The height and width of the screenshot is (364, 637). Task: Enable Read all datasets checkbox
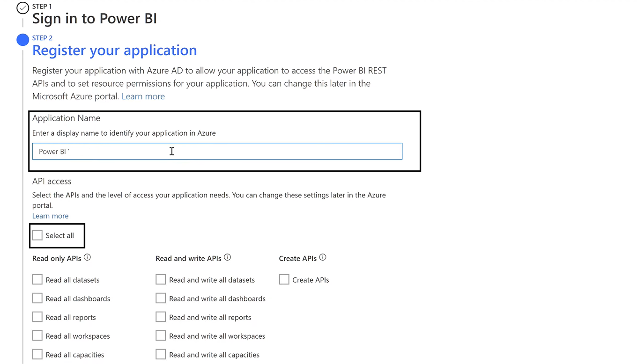(x=37, y=279)
